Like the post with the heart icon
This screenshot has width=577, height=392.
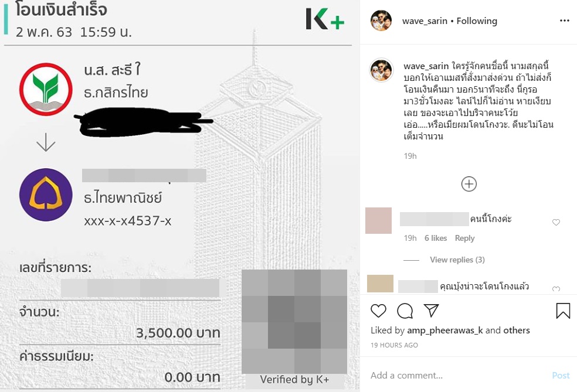tap(378, 311)
